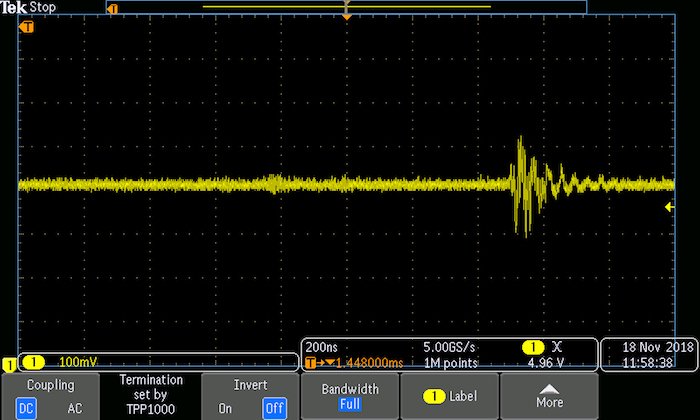Turn Invert On
This screenshot has width=700, height=420.
[227, 408]
